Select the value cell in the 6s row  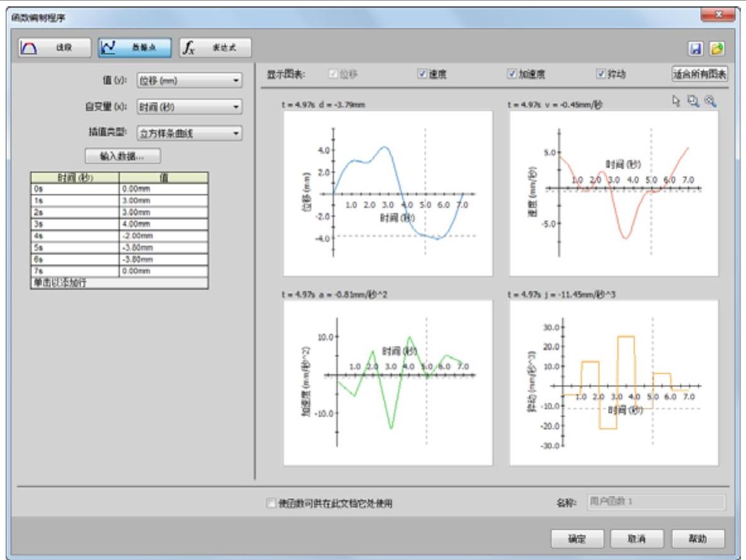164,260
